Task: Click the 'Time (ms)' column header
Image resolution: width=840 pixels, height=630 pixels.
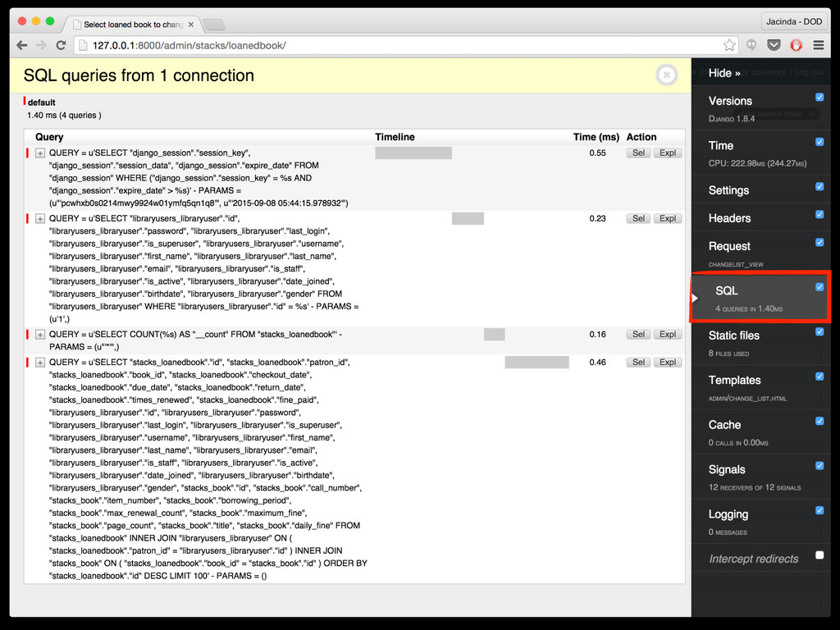Action: (x=596, y=137)
